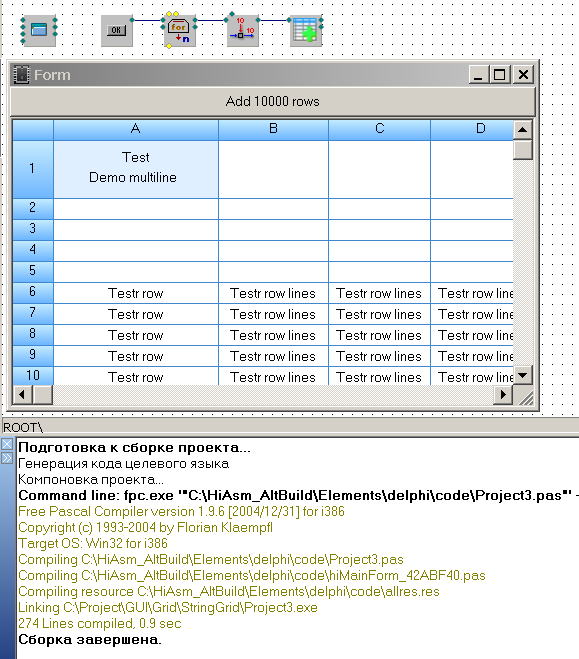This screenshot has width=579, height=659.
Task: Close the build output panel
Action: click(x=7, y=444)
